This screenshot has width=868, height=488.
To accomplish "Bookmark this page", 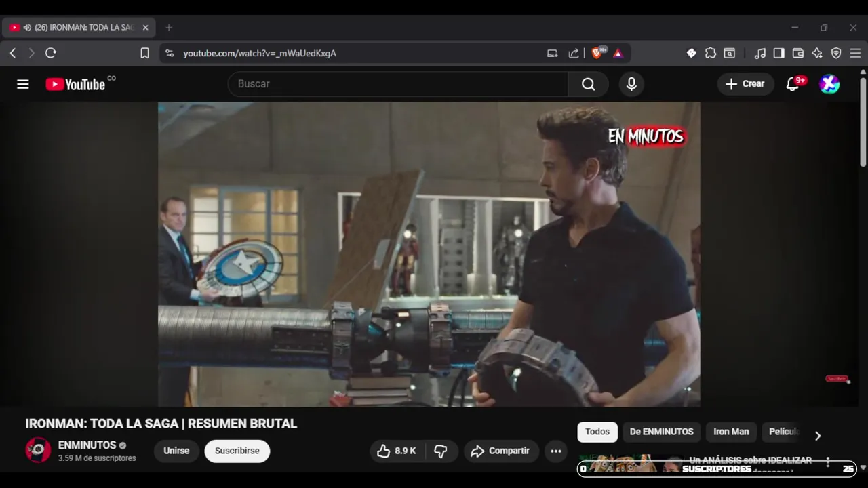I will pos(144,53).
